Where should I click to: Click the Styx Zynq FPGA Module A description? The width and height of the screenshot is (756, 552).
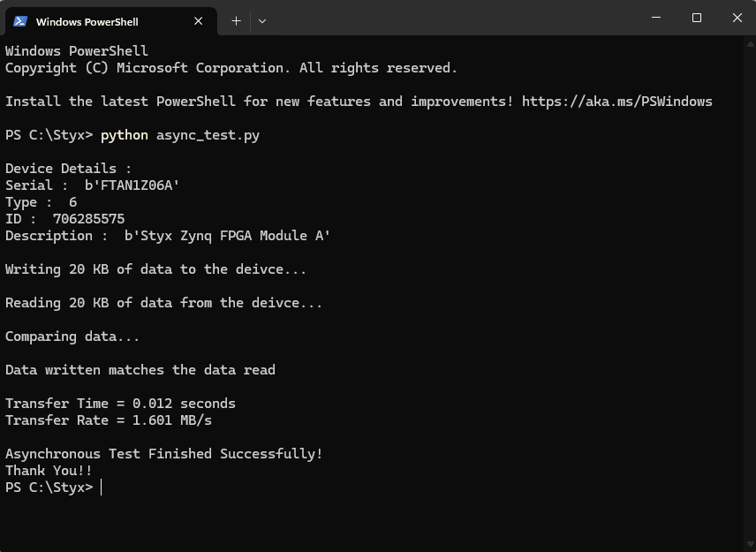(227, 236)
